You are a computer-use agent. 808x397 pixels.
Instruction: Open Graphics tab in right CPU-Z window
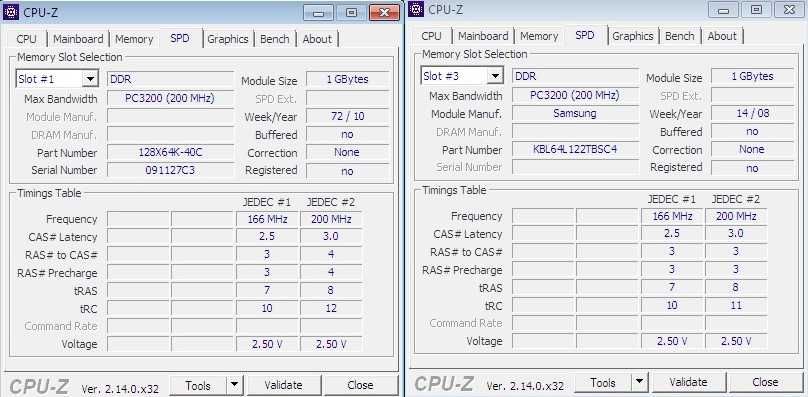tap(633, 36)
